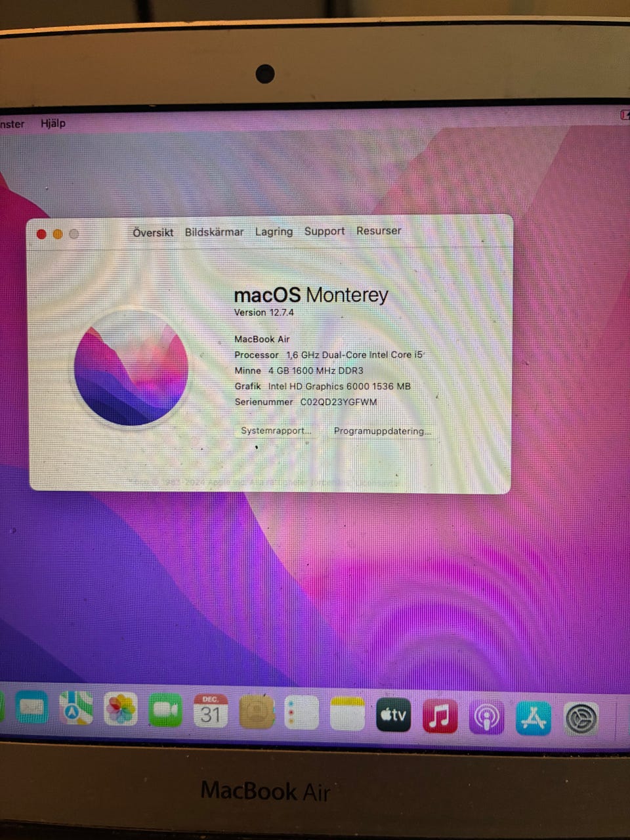Open Podcasts from the Dock
This screenshot has height=840, width=630.
click(x=486, y=717)
